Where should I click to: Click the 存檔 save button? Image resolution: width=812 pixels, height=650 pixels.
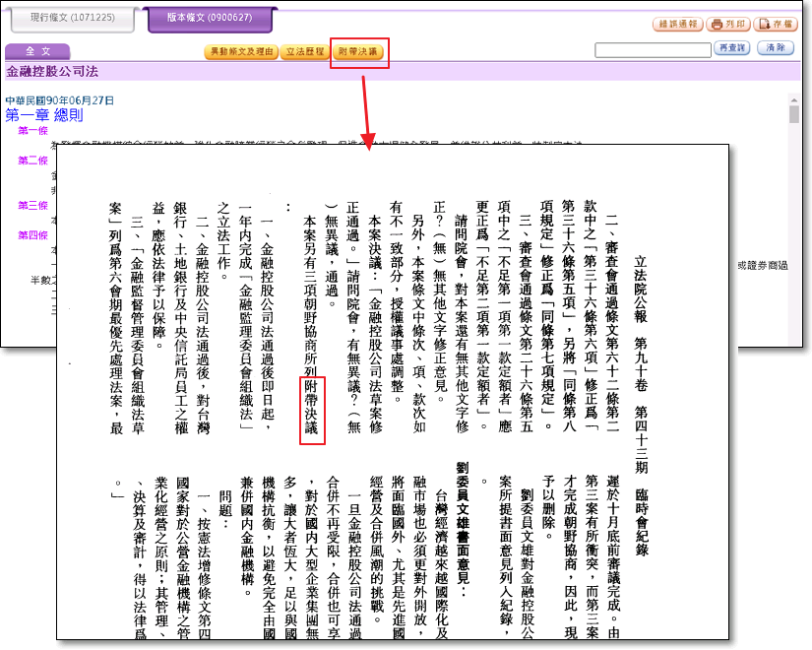click(778, 23)
